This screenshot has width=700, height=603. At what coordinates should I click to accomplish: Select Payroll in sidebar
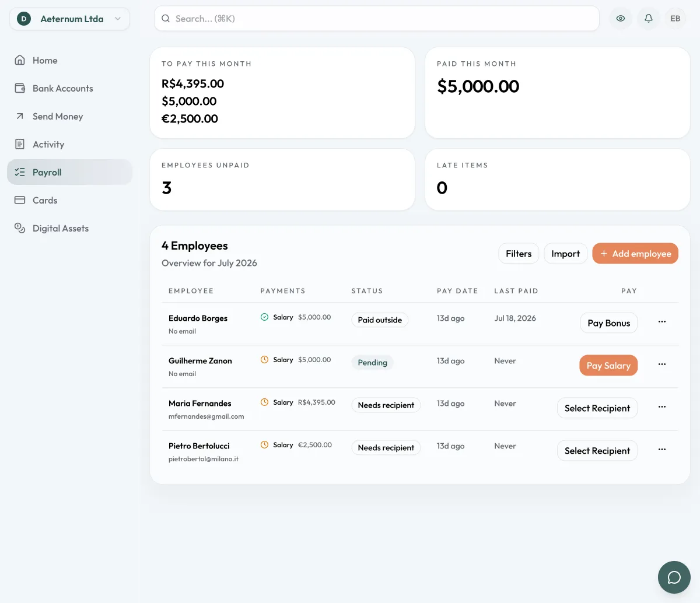(x=70, y=172)
